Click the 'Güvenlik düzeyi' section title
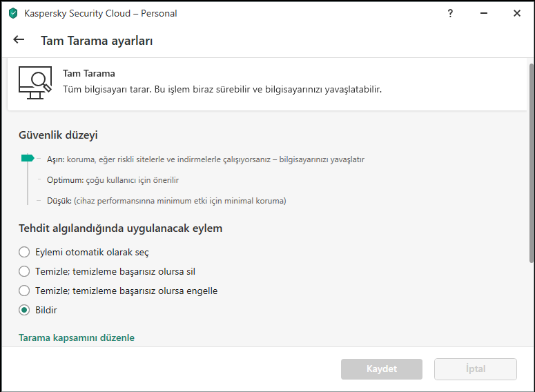 click(x=58, y=135)
